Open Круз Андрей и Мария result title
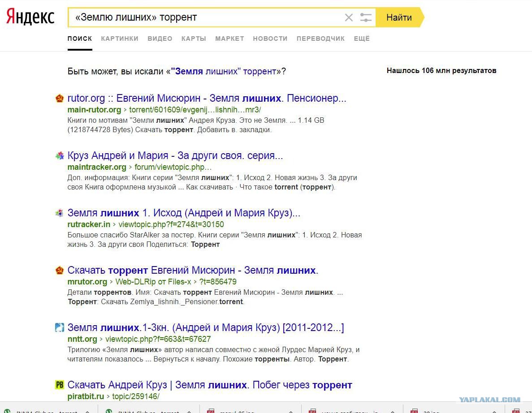This screenshot has height=413, width=532. [x=175, y=155]
